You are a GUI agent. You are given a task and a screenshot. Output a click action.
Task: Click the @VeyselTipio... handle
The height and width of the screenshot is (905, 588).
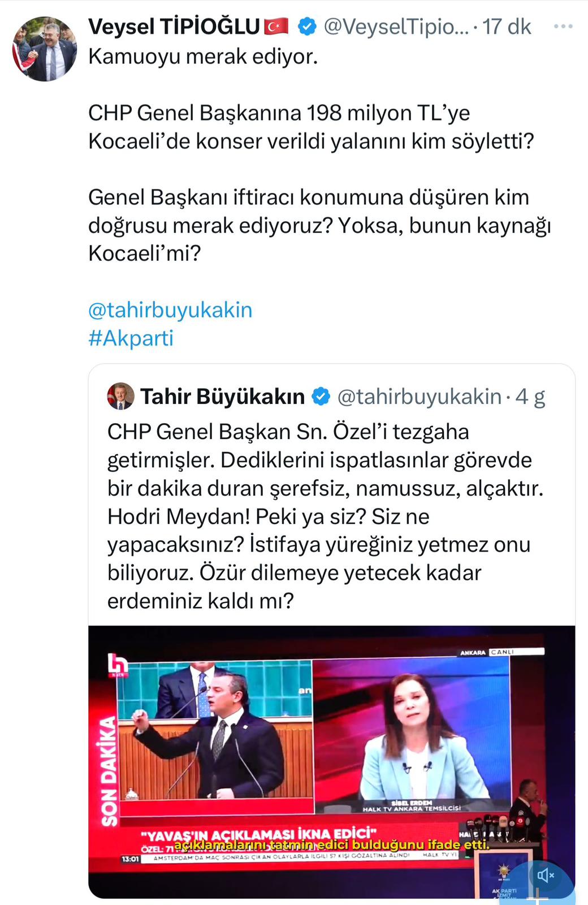pyautogui.click(x=396, y=27)
